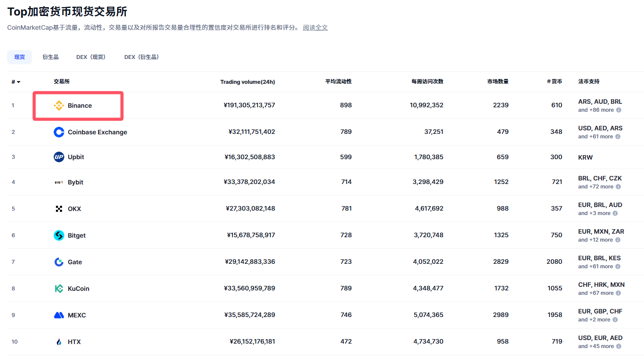Click the Binance exchange logo
This screenshot has height=356, width=644.
click(x=58, y=105)
